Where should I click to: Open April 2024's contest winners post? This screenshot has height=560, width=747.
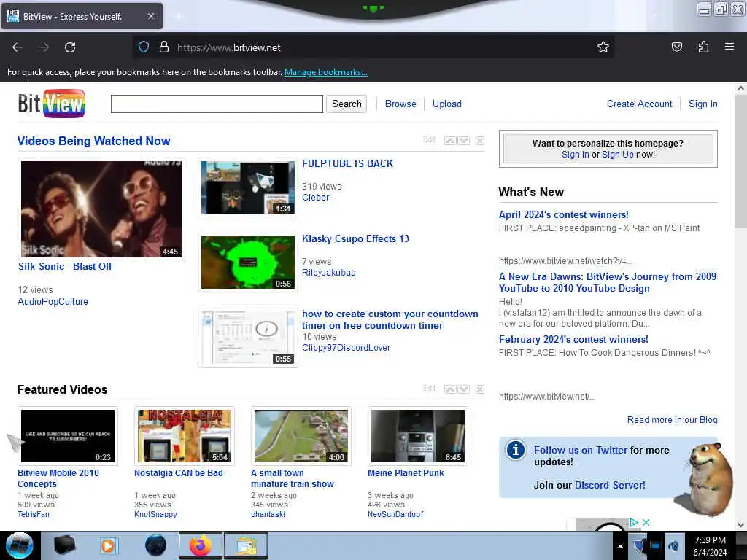564,215
